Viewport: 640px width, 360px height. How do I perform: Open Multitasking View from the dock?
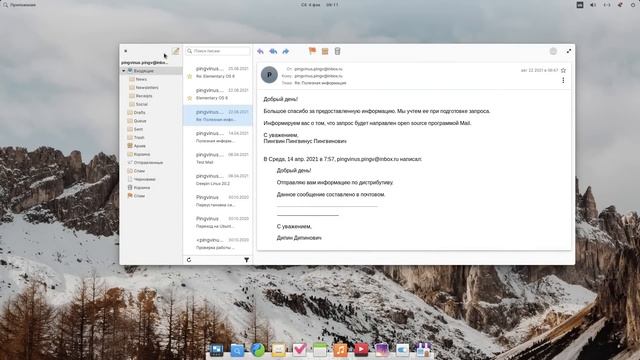pyautogui.click(x=216, y=349)
